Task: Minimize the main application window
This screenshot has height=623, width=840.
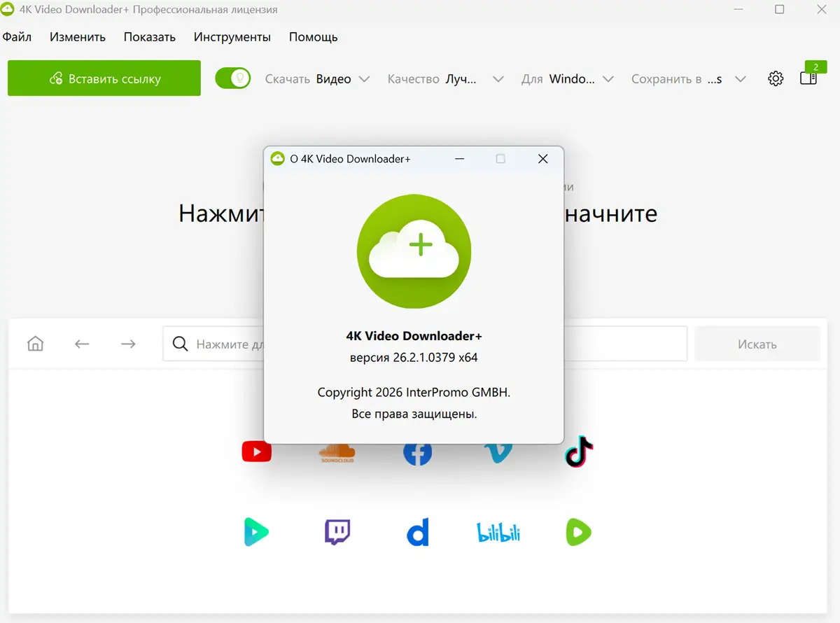Action: tap(738, 10)
